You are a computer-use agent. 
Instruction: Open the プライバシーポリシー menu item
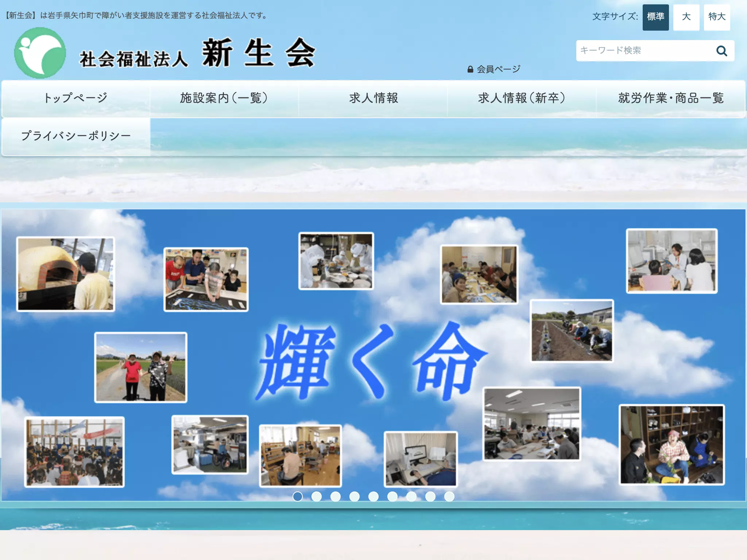click(76, 136)
